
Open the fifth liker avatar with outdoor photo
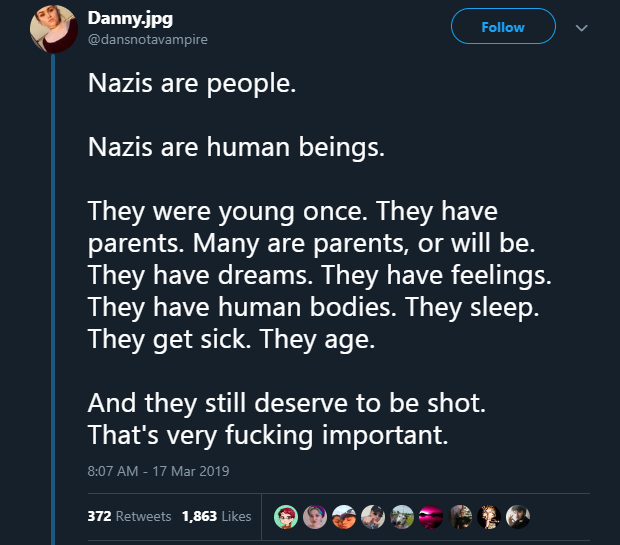click(402, 516)
